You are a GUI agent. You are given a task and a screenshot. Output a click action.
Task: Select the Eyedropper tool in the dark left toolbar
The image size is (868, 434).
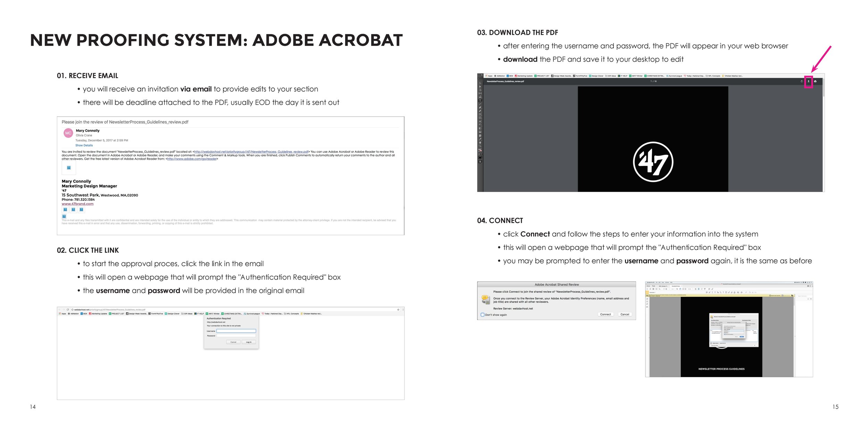tap(480, 139)
